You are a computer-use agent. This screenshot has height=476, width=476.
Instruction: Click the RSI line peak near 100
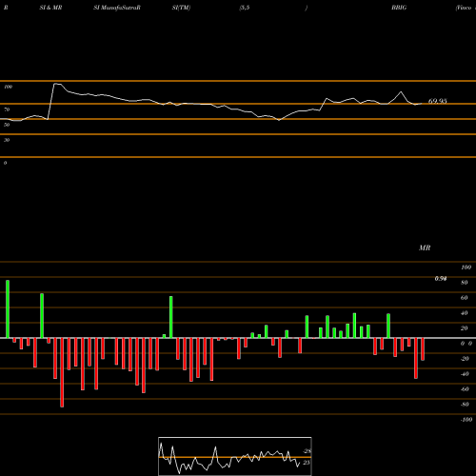[x=57, y=84]
